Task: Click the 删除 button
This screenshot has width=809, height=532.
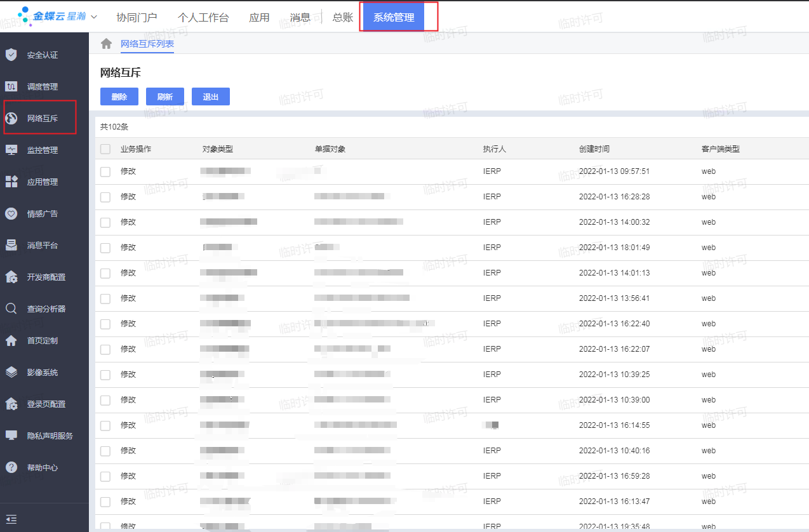Action: tap(119, 96)
